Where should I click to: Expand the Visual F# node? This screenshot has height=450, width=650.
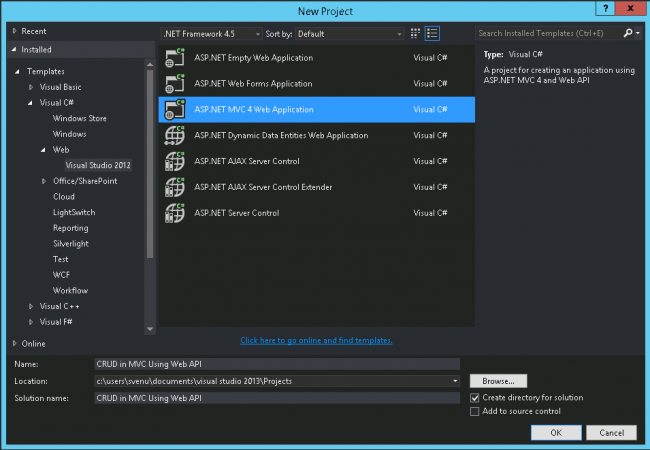(31, 322)
